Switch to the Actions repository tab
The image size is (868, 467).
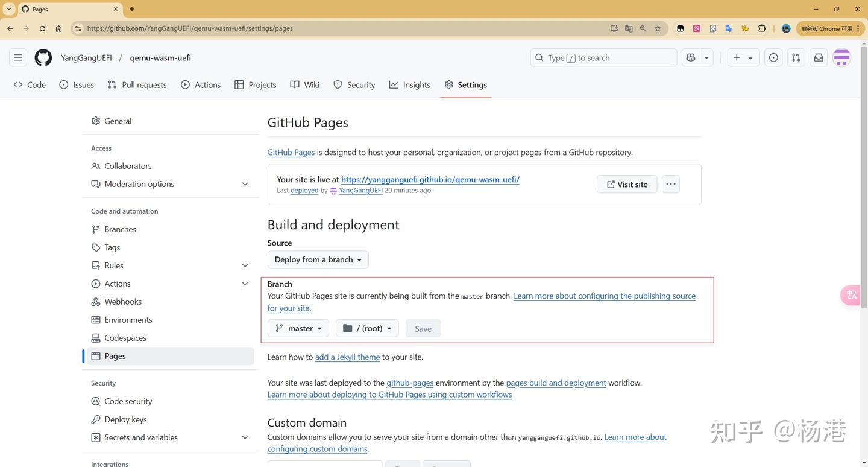point(201,85)
